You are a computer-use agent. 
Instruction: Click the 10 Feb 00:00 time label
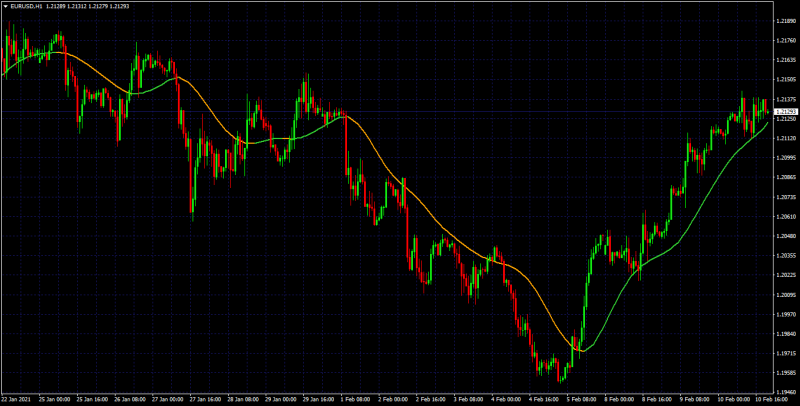734,399
